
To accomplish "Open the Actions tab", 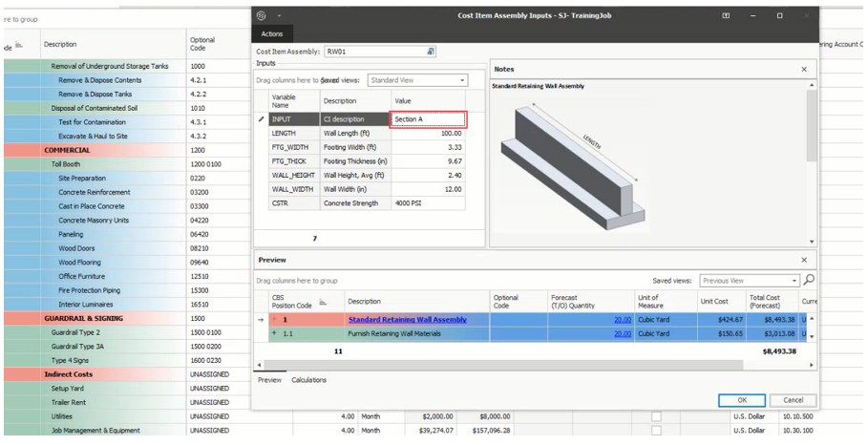I will [x=272, y=34].
